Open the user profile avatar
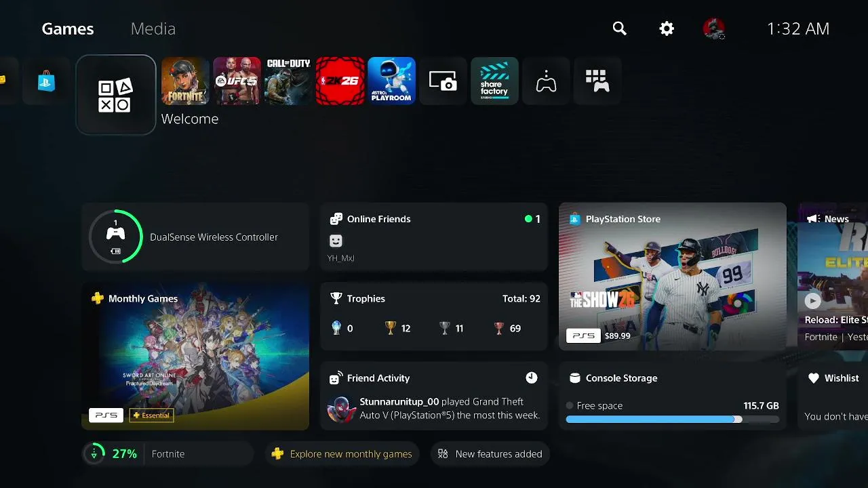The image size is (868, 488). pos(713,28)
